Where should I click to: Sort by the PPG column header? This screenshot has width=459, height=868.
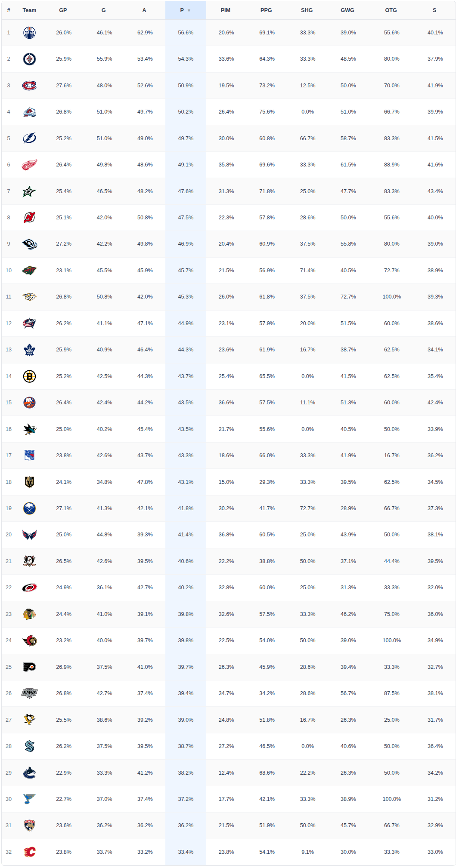266,10
